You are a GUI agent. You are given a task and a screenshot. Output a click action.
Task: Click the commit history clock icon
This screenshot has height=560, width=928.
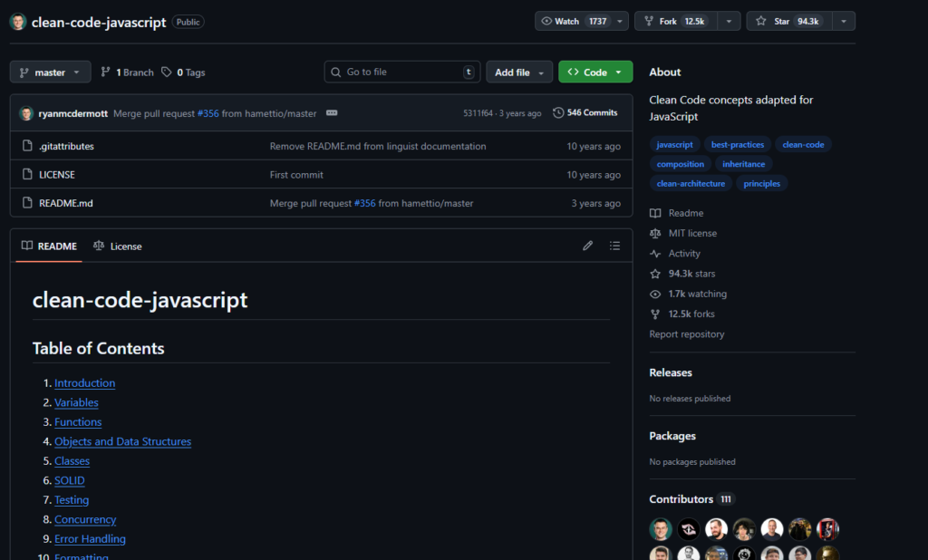pos(558,113)
